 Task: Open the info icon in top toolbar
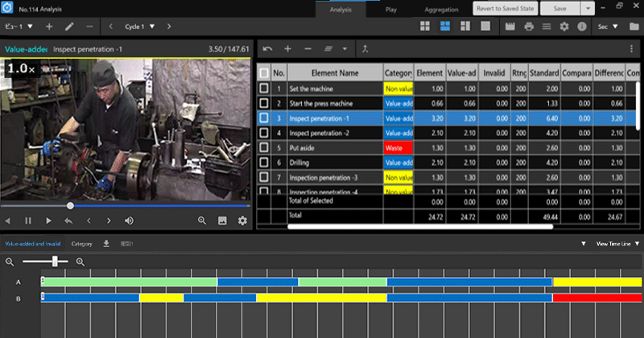coord(581,27)
